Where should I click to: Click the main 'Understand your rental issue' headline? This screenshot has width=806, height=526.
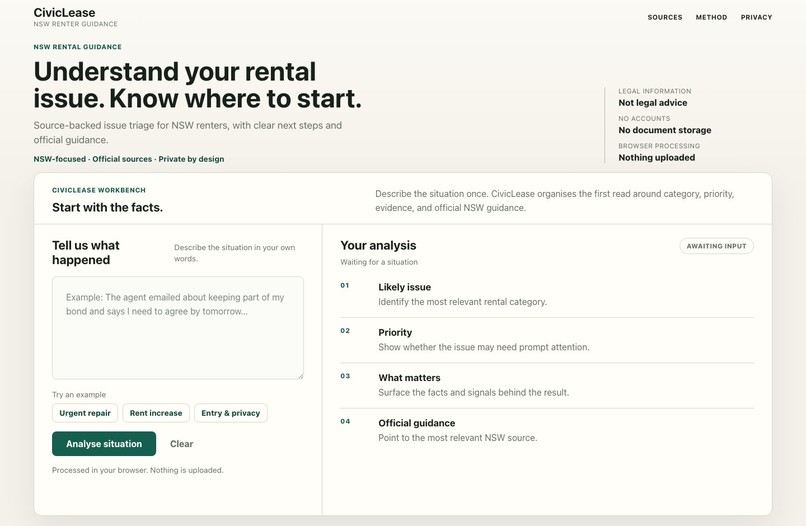click(x=197, y=85)
